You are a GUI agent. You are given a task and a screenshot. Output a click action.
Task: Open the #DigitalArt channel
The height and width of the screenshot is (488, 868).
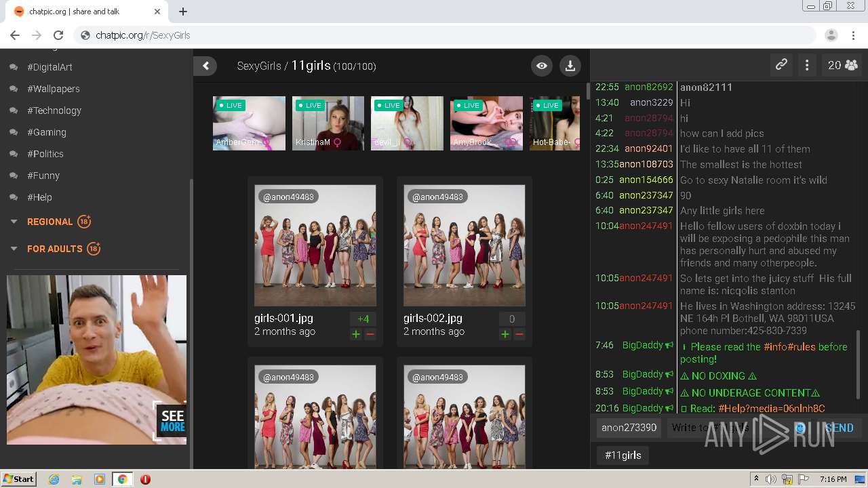pos(50,67)
